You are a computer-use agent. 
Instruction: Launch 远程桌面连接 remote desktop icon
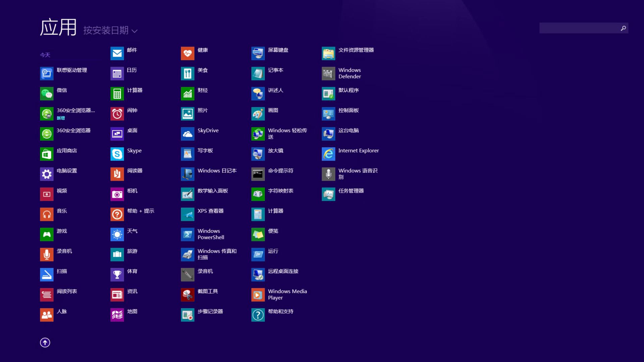(x=258, y=275)
